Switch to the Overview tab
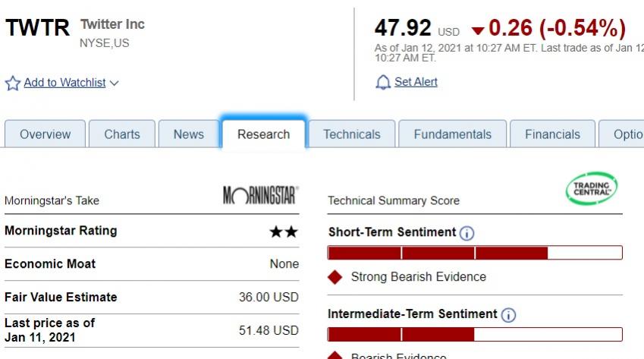 pyautogui.click(x=45, y=134)
